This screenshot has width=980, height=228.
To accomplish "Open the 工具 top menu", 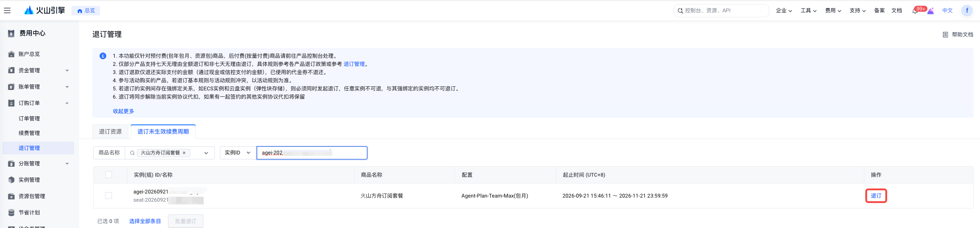I will 808,10.
